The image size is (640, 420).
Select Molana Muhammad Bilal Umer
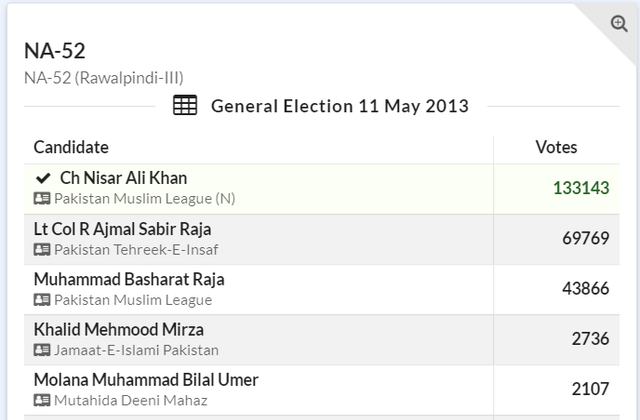[146, 380]
